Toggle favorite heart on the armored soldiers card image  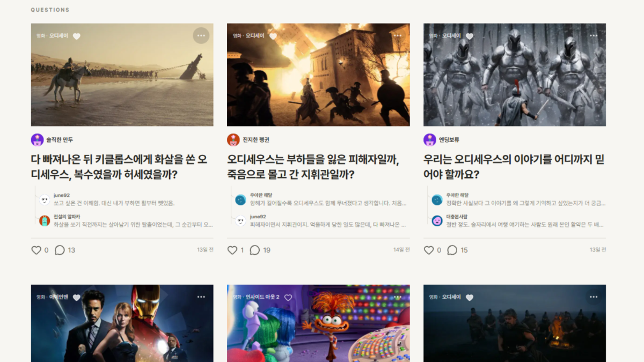470,36
